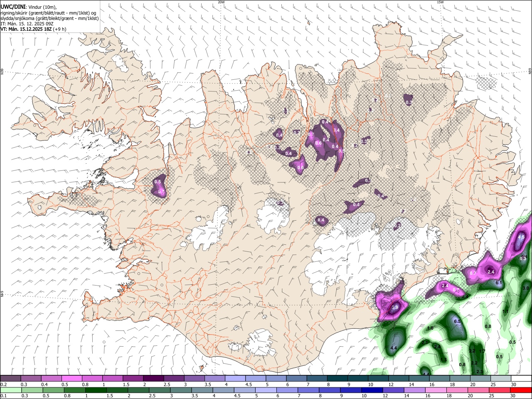Click the 1.0 value in the light green area
This screenshot has height=399, width=532.
coord(430,328)
